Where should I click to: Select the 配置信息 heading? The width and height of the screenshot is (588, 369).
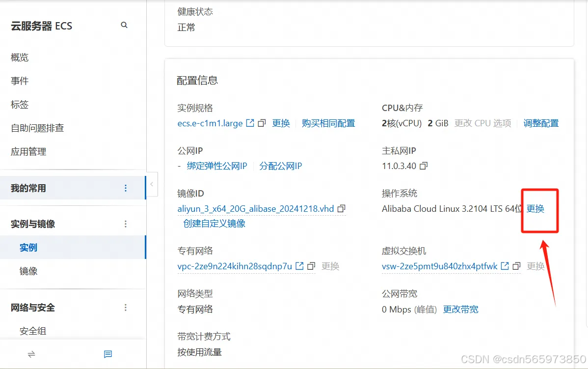pos(197,80)
